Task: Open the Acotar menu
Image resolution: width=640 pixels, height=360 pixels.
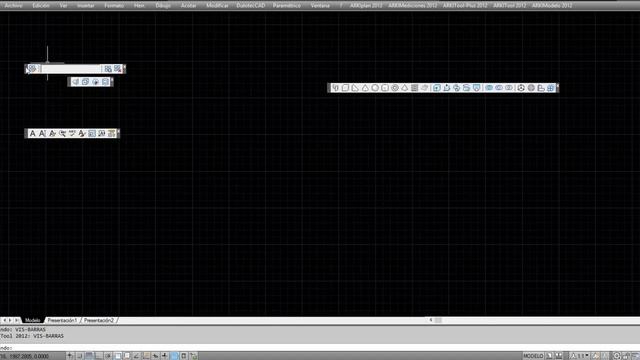Action: point(188,5)
